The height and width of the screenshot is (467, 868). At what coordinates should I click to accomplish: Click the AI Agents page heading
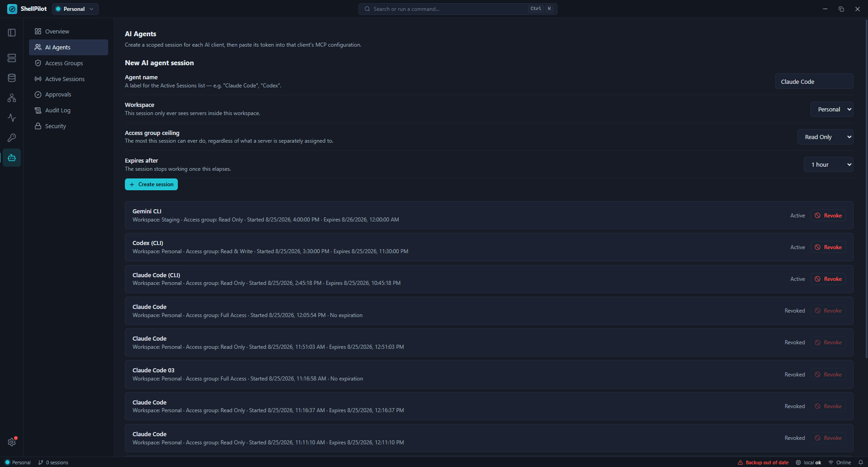(141, 34)
